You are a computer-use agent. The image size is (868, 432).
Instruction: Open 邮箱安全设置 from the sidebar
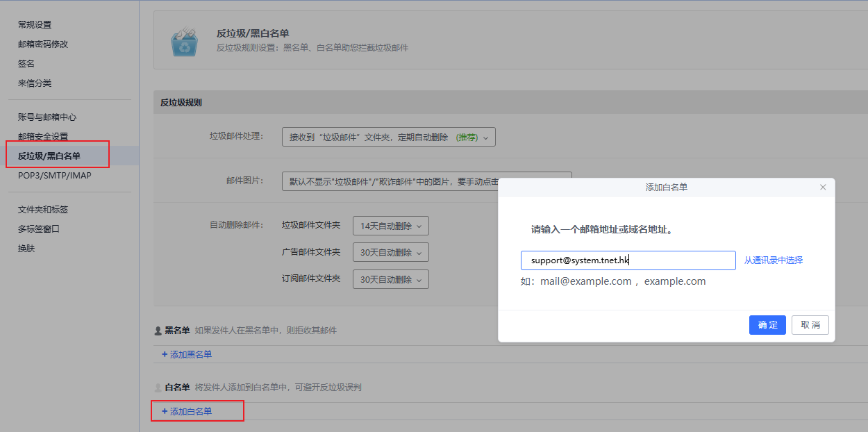click(43, 137)
